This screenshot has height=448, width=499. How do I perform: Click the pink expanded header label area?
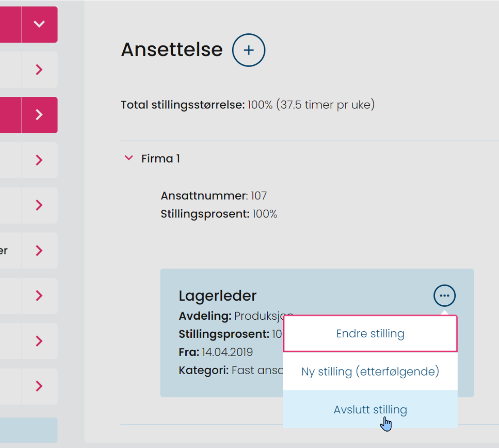(9, 24)
